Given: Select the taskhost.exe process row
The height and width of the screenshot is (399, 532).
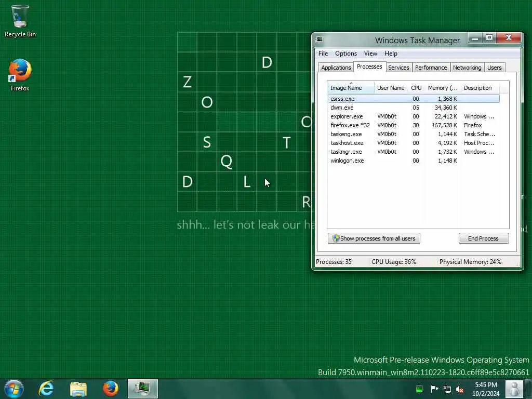Looking at the screenshot, I should (x=414, y=143).
